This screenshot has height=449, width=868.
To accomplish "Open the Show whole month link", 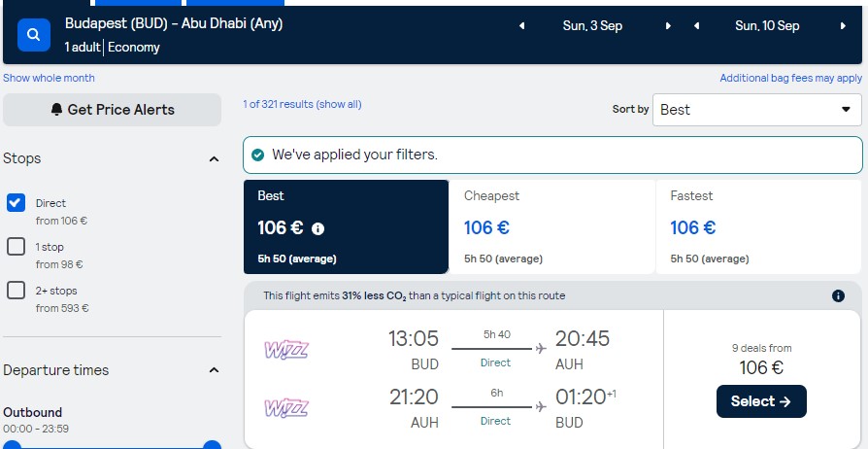I will click(x=49, y=78).
